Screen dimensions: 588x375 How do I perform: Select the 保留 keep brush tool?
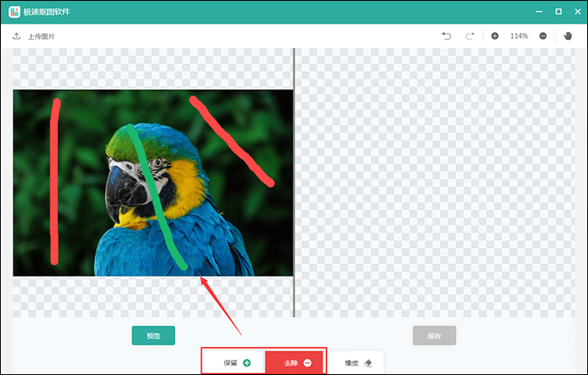pos(234,362)
